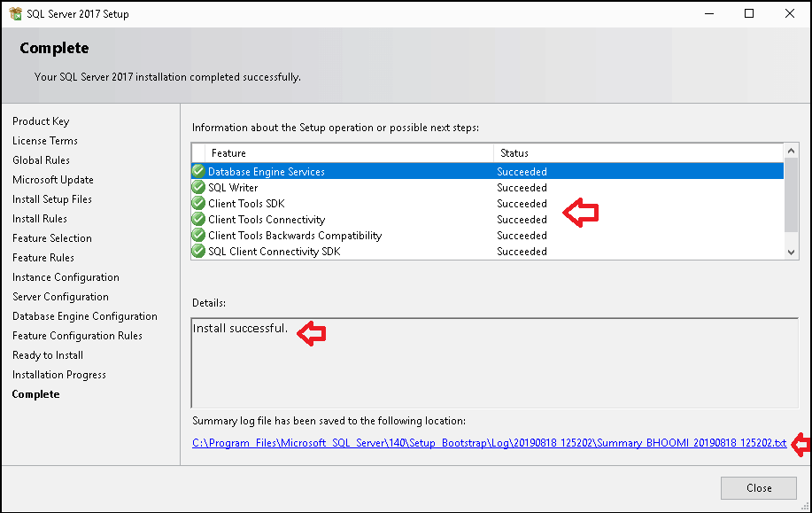Click the Ready to Install step
The image size is (812, 513).
pos(48,355)
